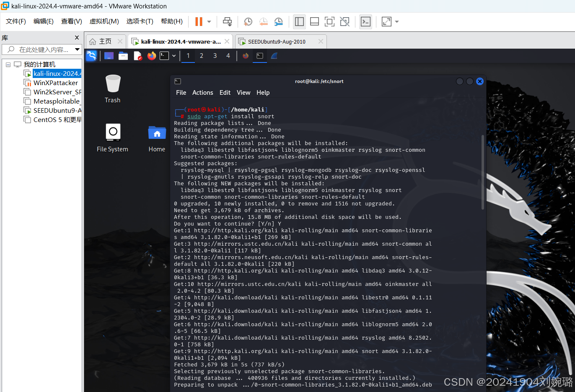Open the 帮助(H) menu
The image size is (575, 392).
172,21
